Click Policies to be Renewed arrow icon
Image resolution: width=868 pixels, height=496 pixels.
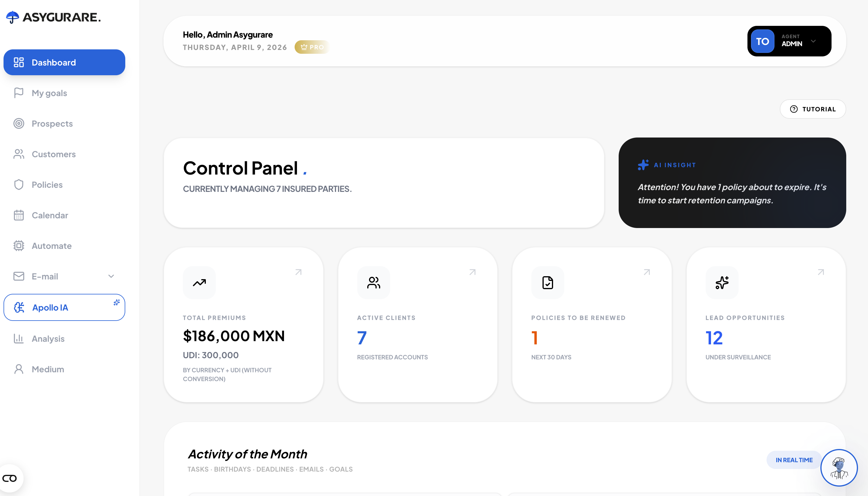[647, 272]
